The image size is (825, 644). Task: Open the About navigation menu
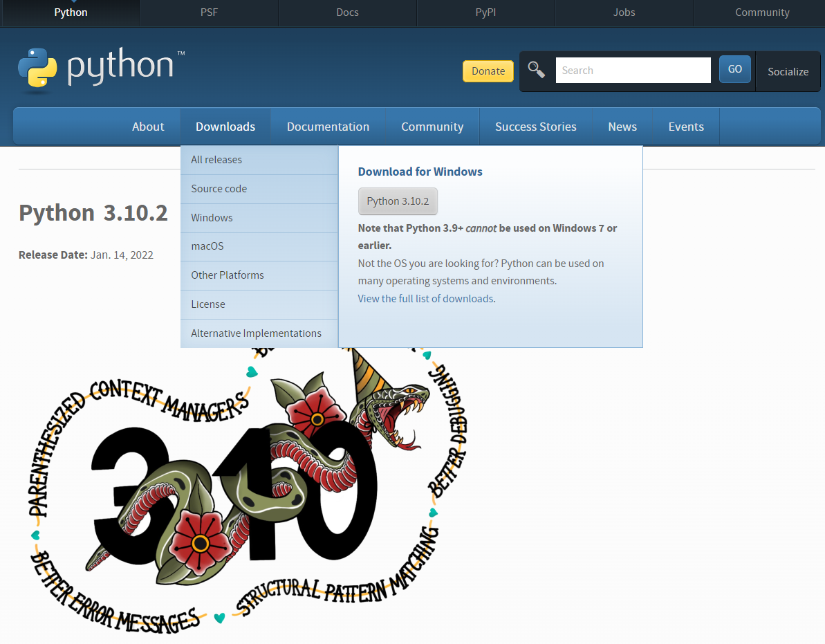pyautogui.click(x=148, y=127)
